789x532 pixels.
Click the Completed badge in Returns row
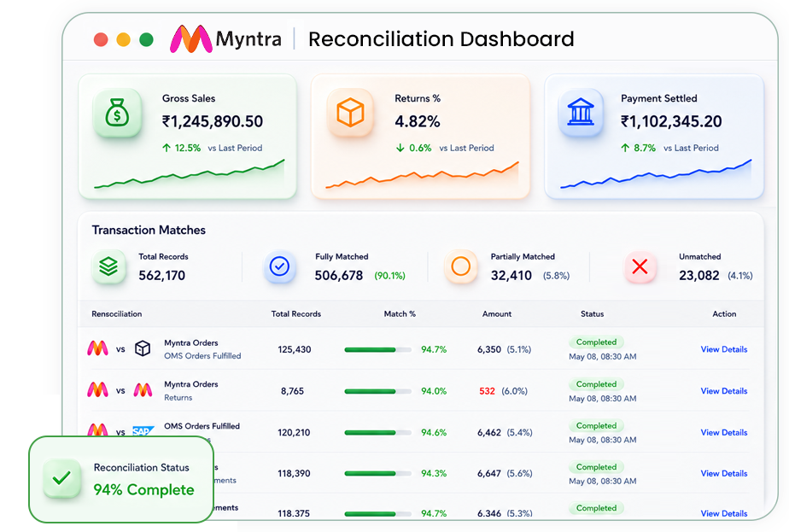point(596,384)
